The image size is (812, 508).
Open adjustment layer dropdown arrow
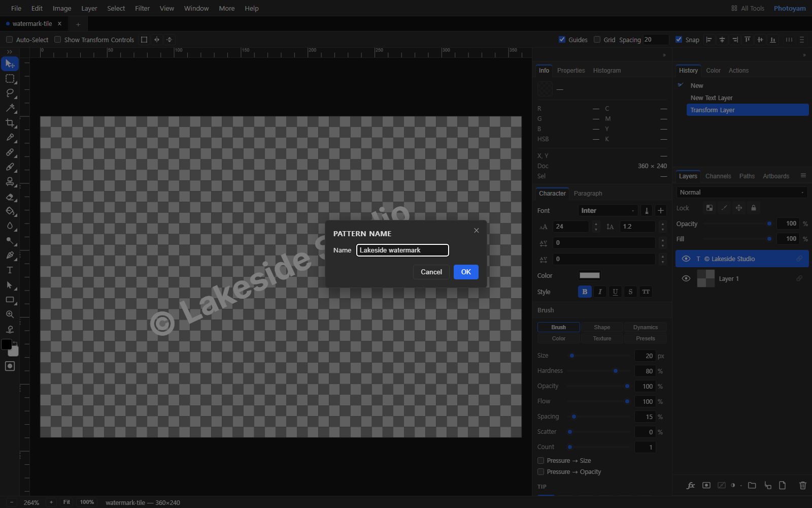[x=741, y=486]
